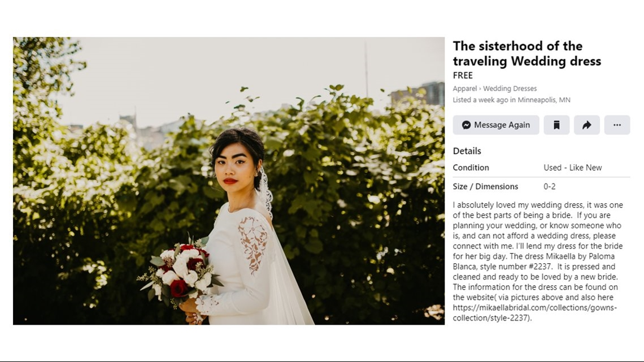
Task: Share the listing using the arrow icon
Action: click(x=586, y=125)
